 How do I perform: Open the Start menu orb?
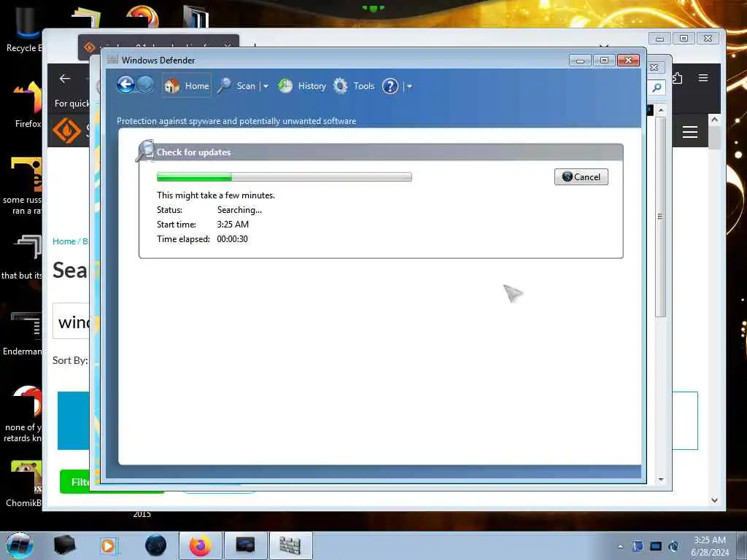click(x=20, y=545)
